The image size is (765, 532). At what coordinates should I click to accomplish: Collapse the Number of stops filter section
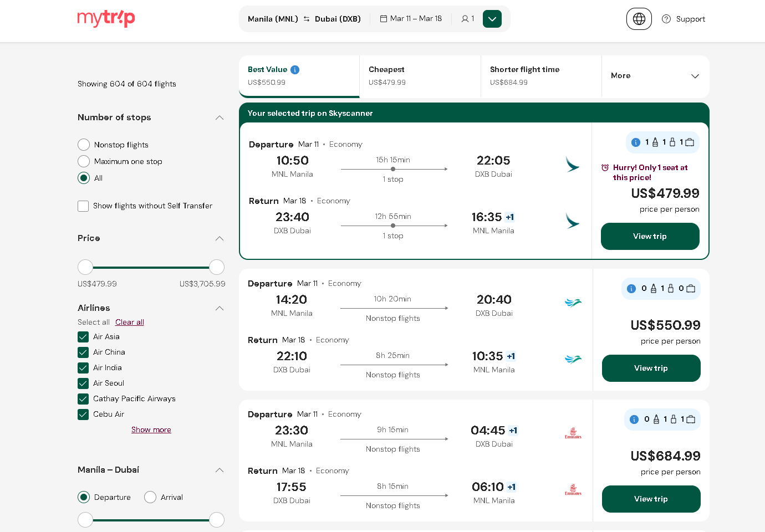220,117
